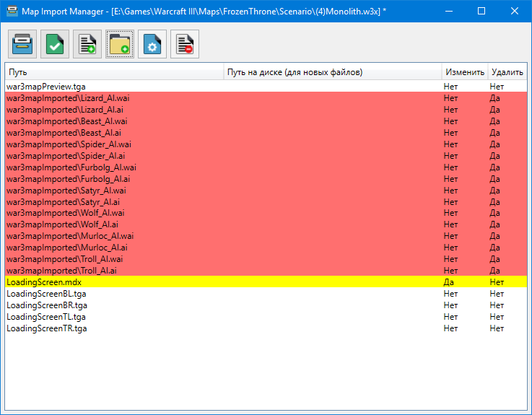Click Нет in Изменить for war3mapPreview.tga
Viewport: 532px width, 415px height.
pyautogui.click(x=450, y=87)
